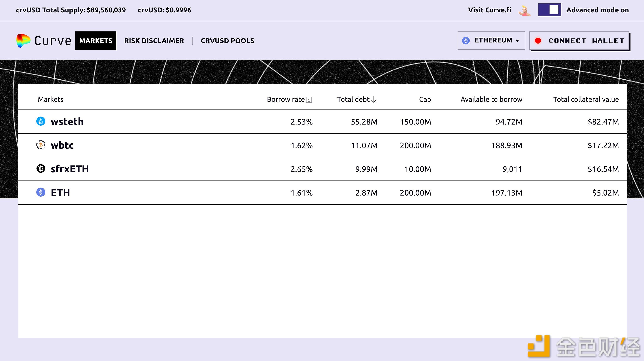Click the $5.02M collateral value
The image size is (644, 361).
click(x=606, y=193)
